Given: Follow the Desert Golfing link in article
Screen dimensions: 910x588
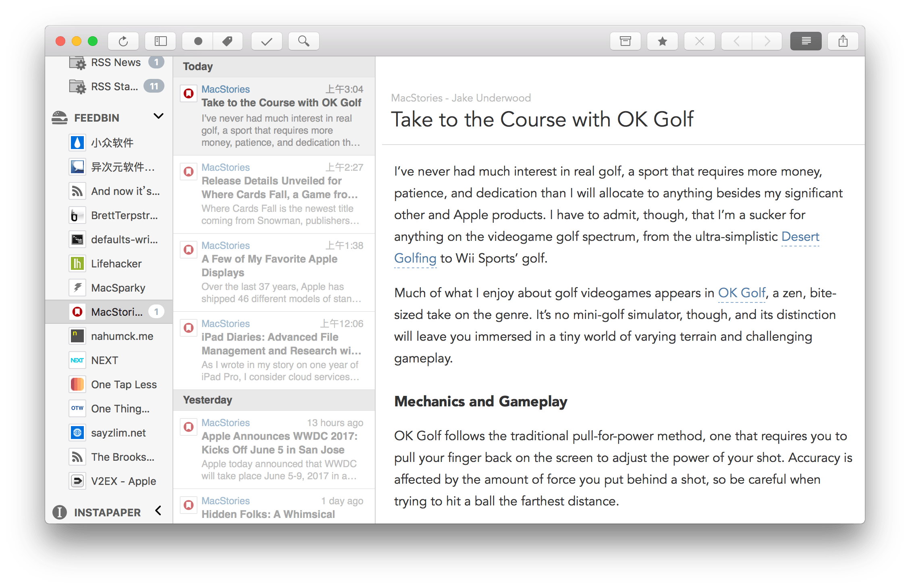Looking at the screenshot, I should point(800,236).
